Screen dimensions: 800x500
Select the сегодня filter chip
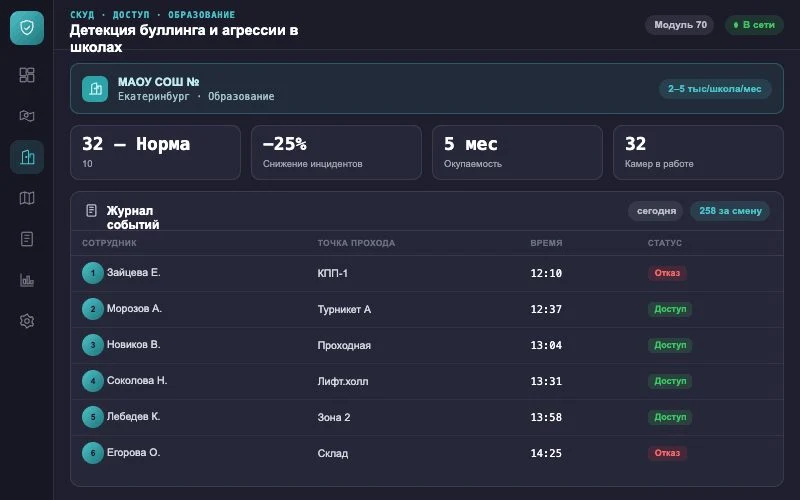pyautogui.click(x=656, y=211)
